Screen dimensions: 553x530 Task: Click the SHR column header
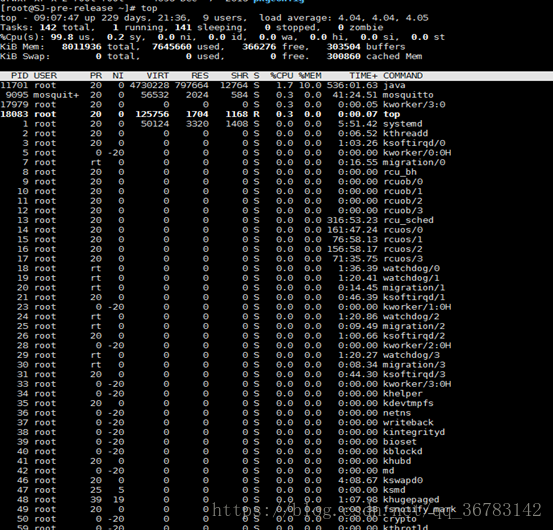point(239,76)
